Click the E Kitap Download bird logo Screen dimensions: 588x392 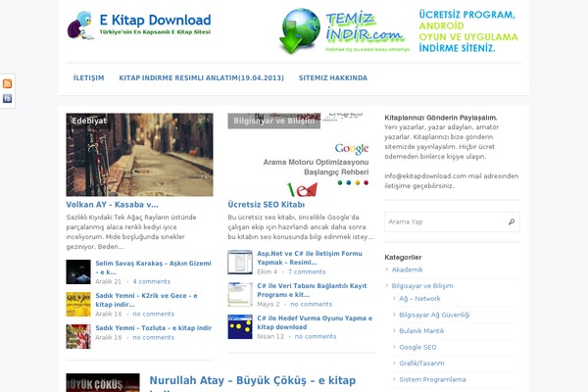139,24
